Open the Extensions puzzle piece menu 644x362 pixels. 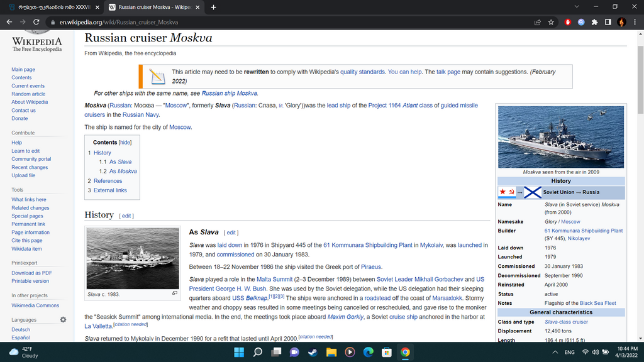(594, 21)
